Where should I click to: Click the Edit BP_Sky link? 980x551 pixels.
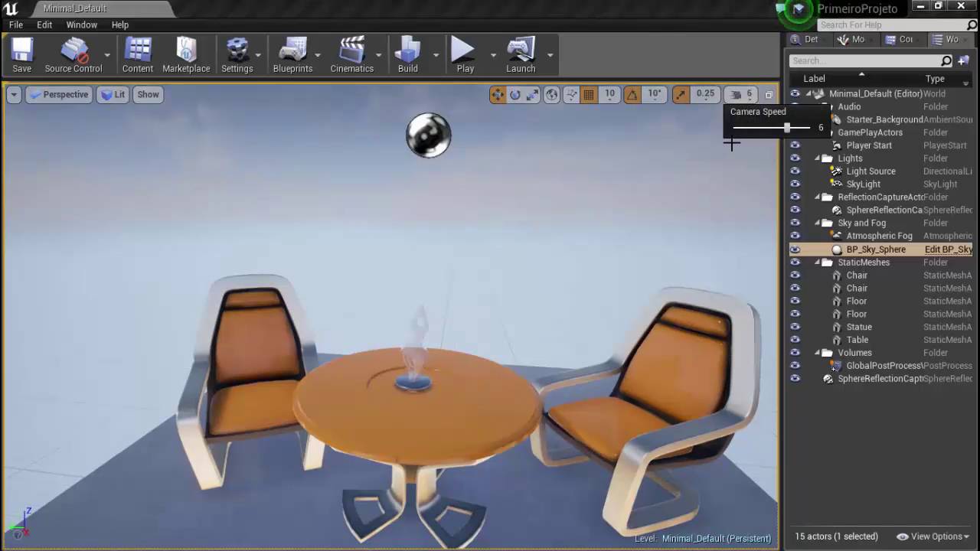tap(949, 249)
